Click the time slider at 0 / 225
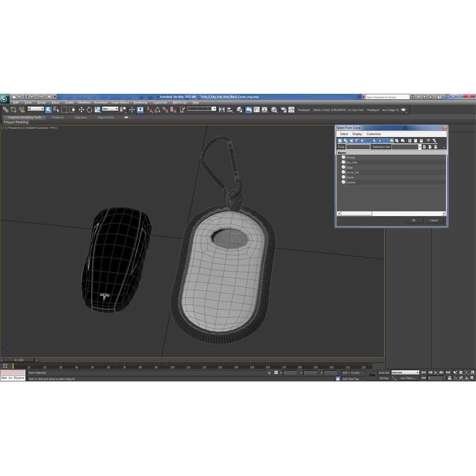The width and height of the screenshot is (476, 476). pyautogui.click(x=19, y=360)
